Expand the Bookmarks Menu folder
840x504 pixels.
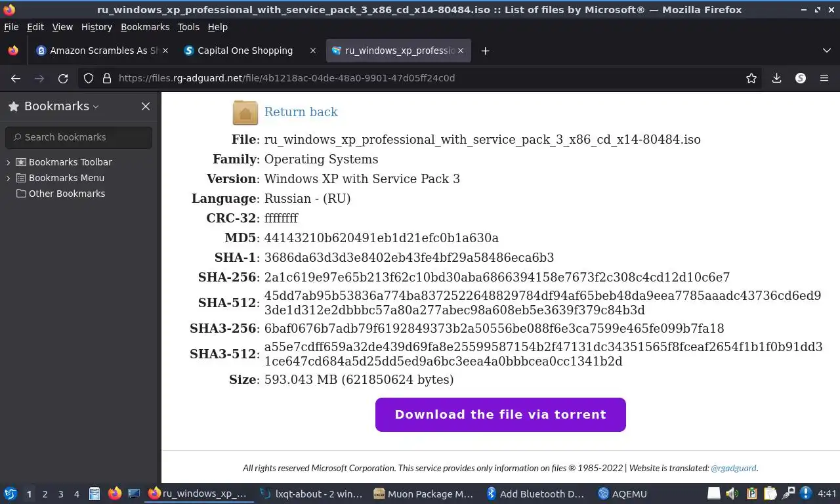tap(8, 178)
